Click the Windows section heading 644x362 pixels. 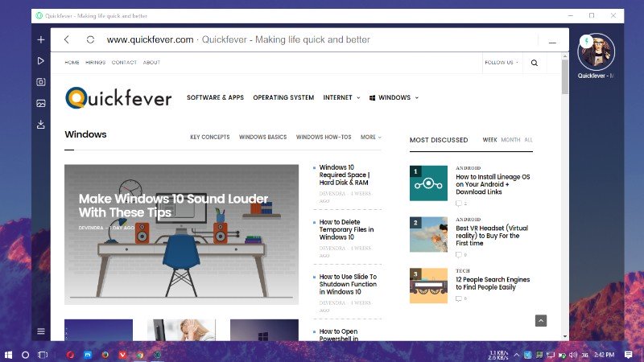[x=85, y=134]
